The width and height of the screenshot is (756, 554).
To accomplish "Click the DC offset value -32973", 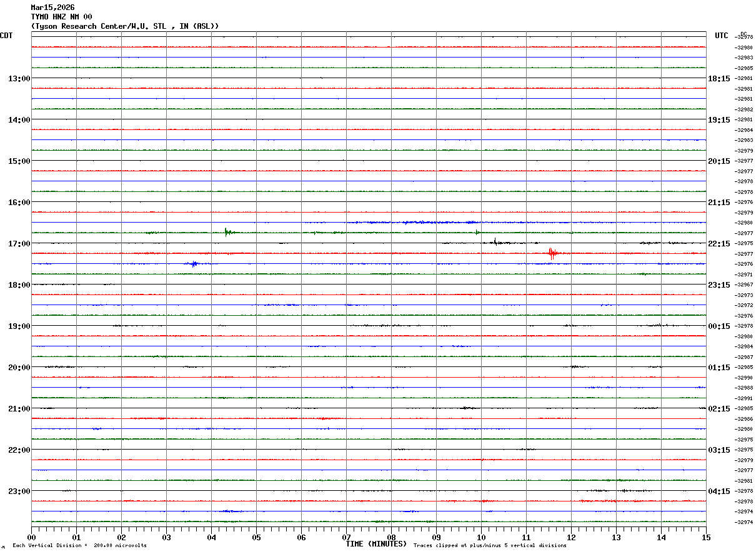I will click(x=744, y=295).
